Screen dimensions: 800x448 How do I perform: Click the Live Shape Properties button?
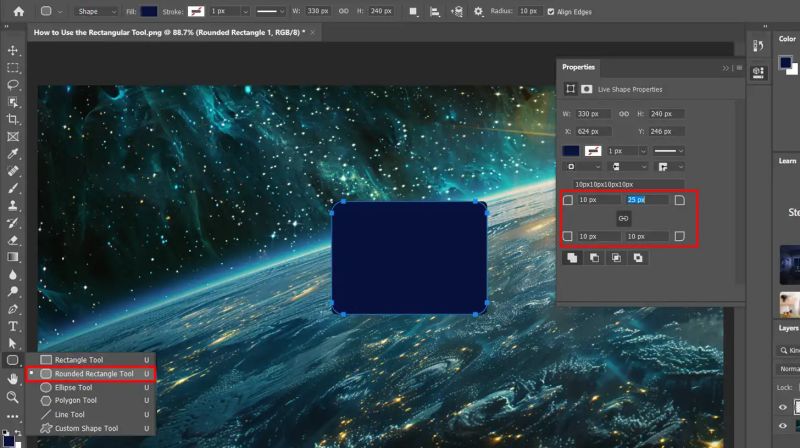570,89
